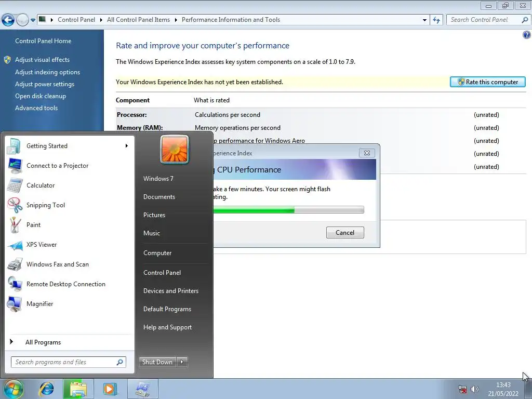Image resolution: width=532 pixels, height=399 pixels.
Task: Expand the arrow after Control Panel breadcrumb
Action: [x=101, y=20]
